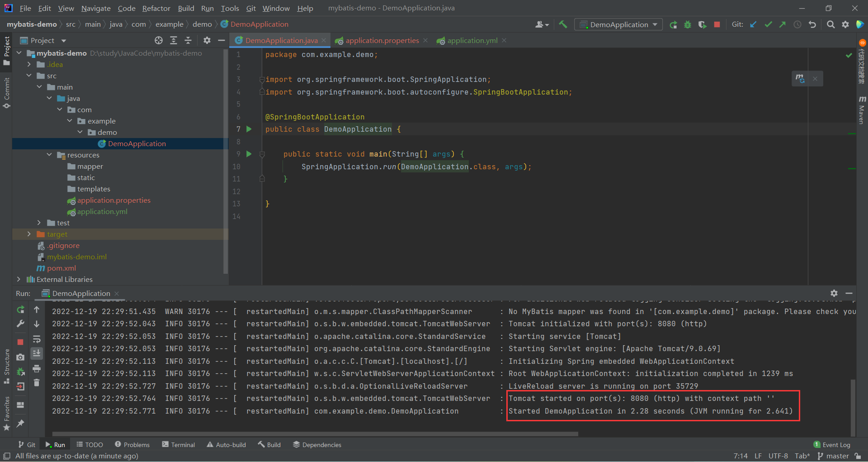Hide the Project tool window

[222, 40]
